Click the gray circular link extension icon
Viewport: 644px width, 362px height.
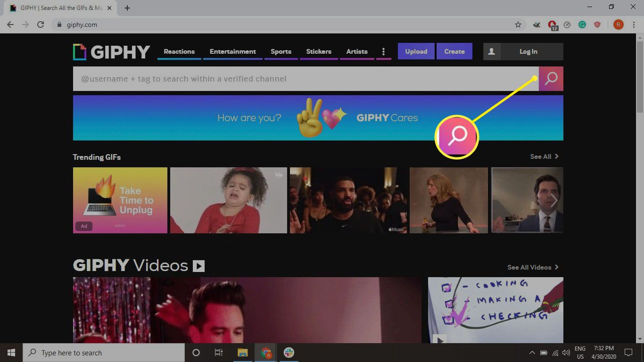point(567,25)
